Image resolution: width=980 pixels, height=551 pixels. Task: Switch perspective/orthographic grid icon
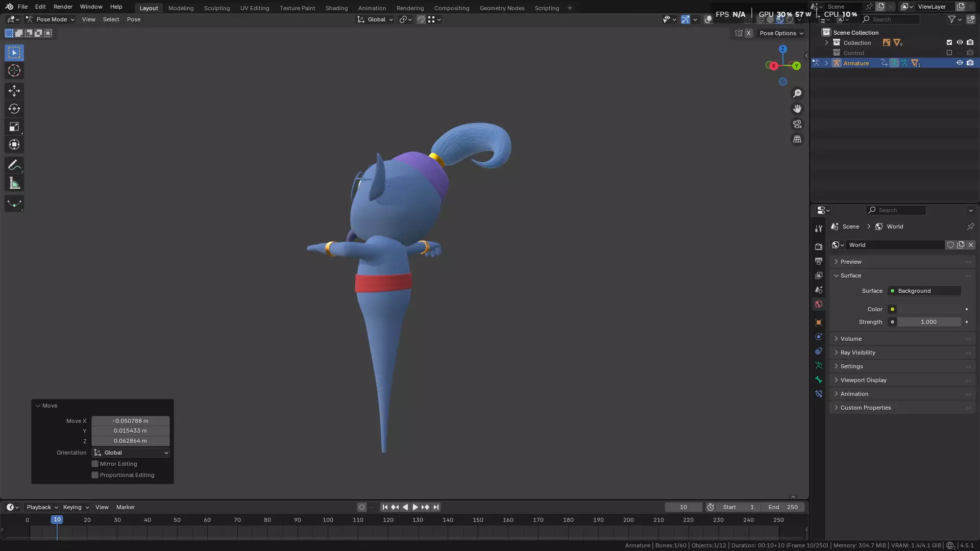click(797, 139)
